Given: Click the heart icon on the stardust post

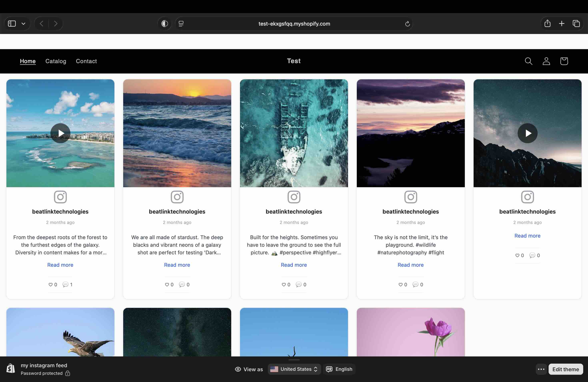Looking at the screenshot, I should (167, 285).
